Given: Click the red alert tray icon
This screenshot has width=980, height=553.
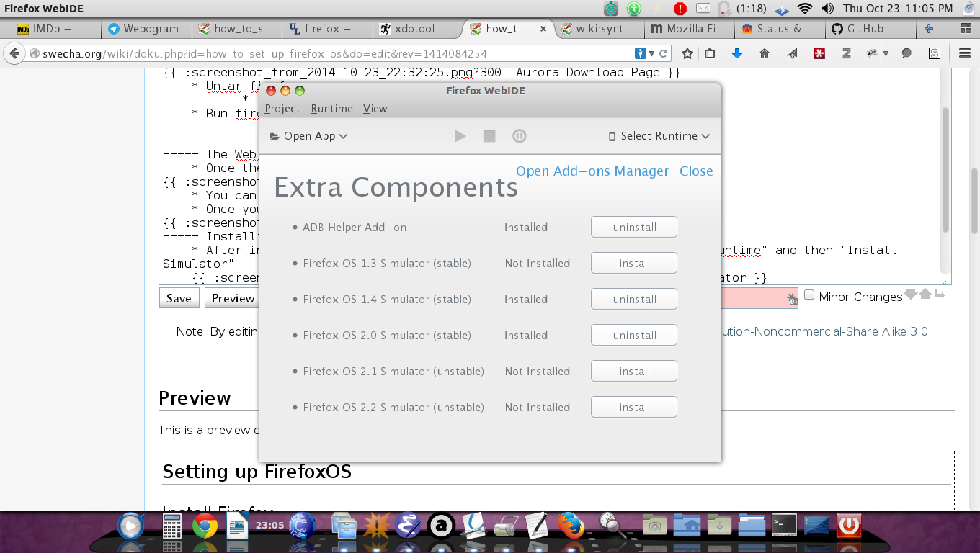Looking at the screenshot, I should (x=680, y=9).
